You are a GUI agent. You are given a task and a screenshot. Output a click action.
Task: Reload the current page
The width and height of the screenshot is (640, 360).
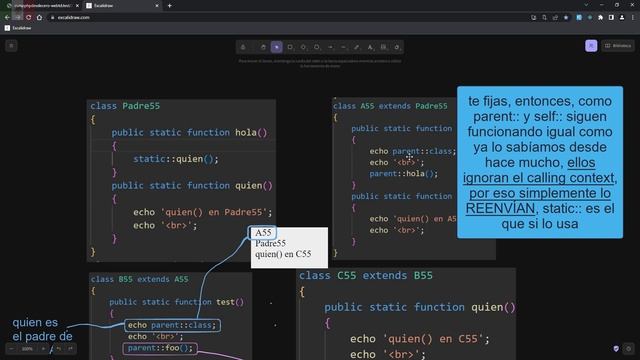[29, 18]
